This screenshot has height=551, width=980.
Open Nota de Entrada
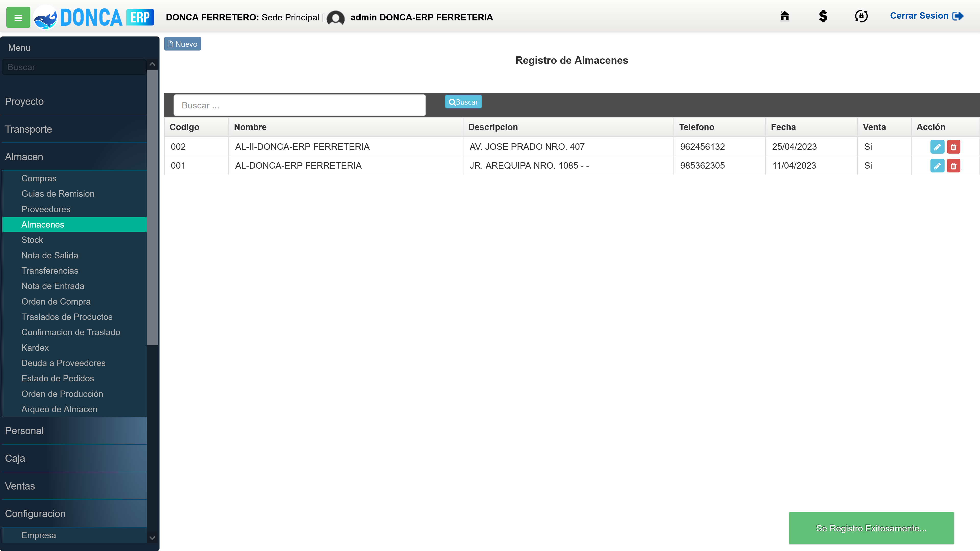[74, 286]
